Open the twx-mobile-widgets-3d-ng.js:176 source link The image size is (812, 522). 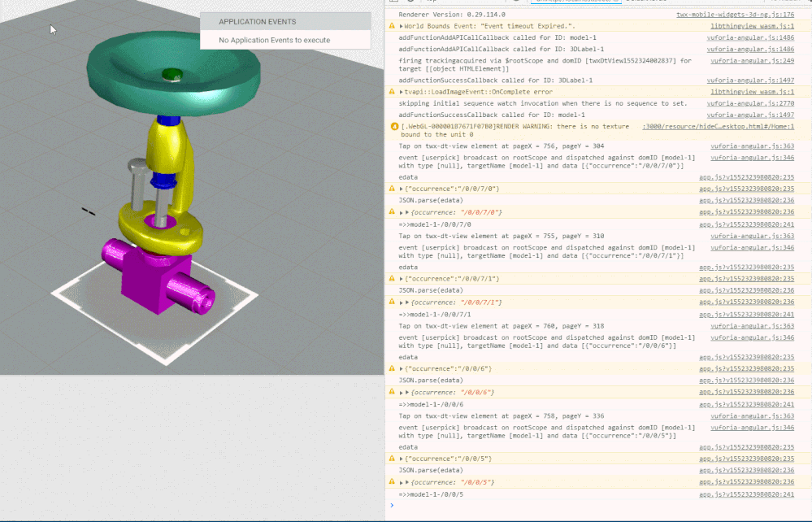coord(735,15)
